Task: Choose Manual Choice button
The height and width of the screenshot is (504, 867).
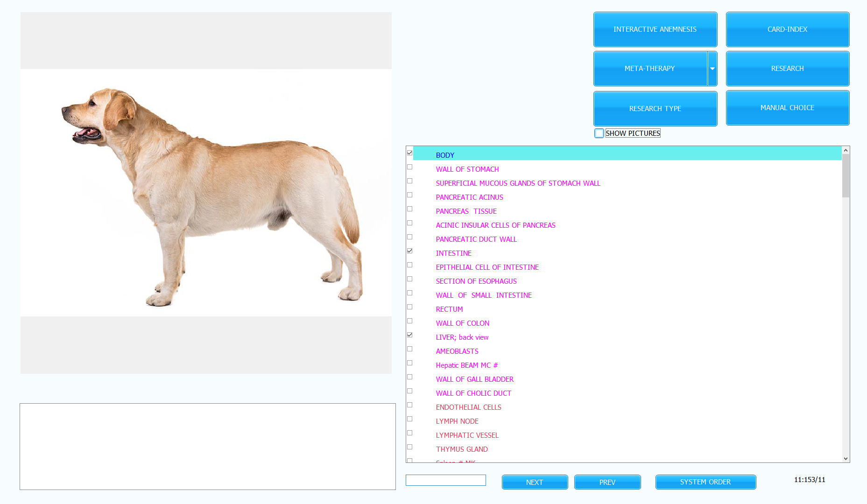Action: pos(787,108)
